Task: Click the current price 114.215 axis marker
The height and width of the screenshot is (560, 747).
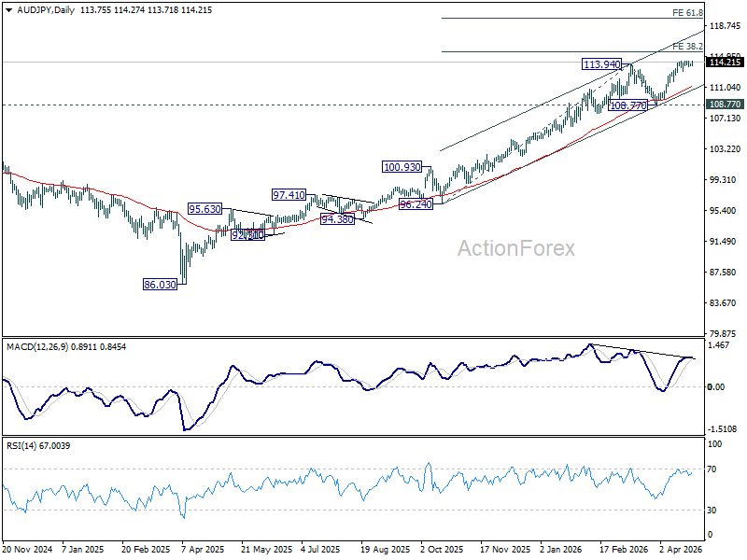Action: (x=726, y=63)
